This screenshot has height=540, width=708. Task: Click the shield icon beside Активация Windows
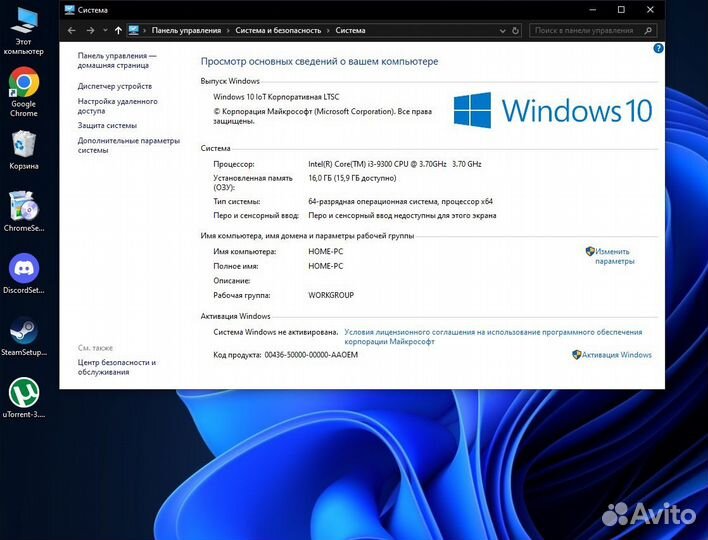click(576, 354)
